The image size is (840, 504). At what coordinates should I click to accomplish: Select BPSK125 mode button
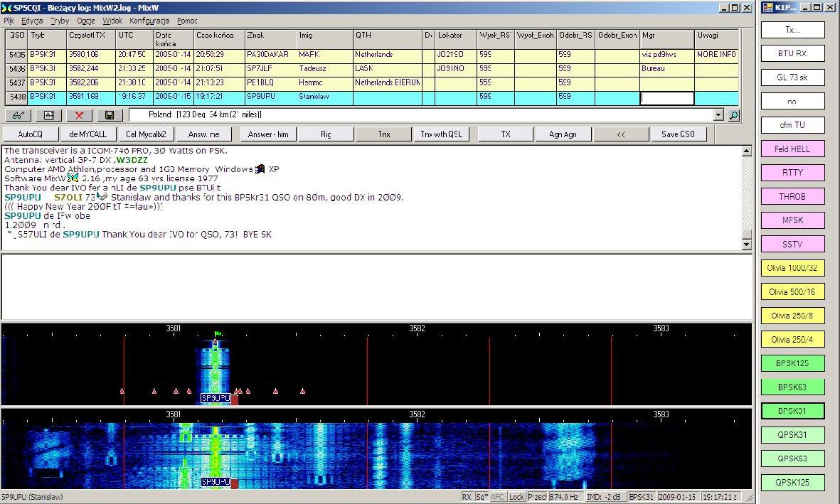tap(792, 363)
